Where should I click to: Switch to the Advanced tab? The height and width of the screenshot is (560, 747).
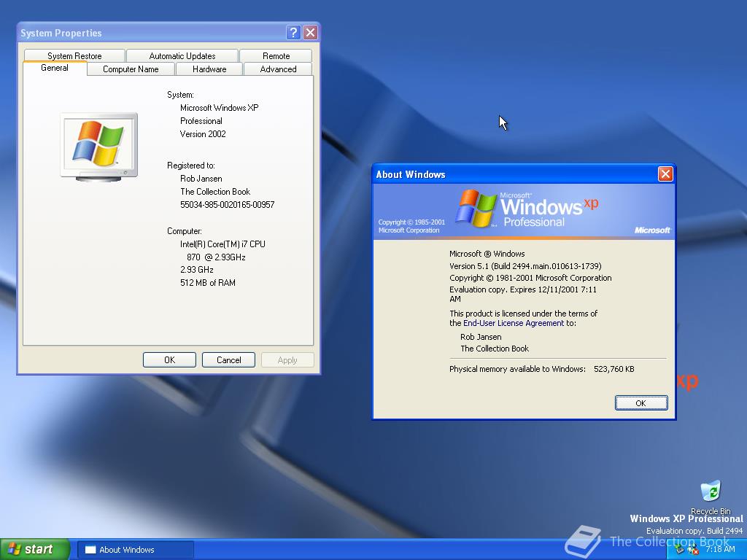pos(278,69)
